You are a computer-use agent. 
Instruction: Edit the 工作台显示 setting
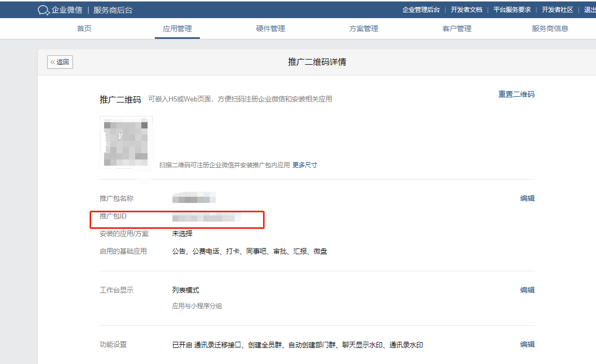[x=527, y=290]
